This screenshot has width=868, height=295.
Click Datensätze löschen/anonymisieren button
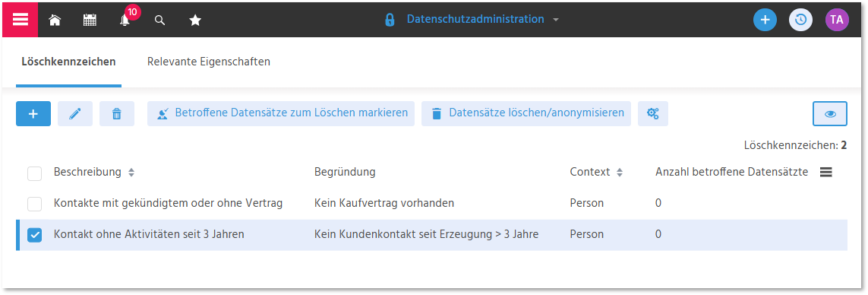[526, 114]
